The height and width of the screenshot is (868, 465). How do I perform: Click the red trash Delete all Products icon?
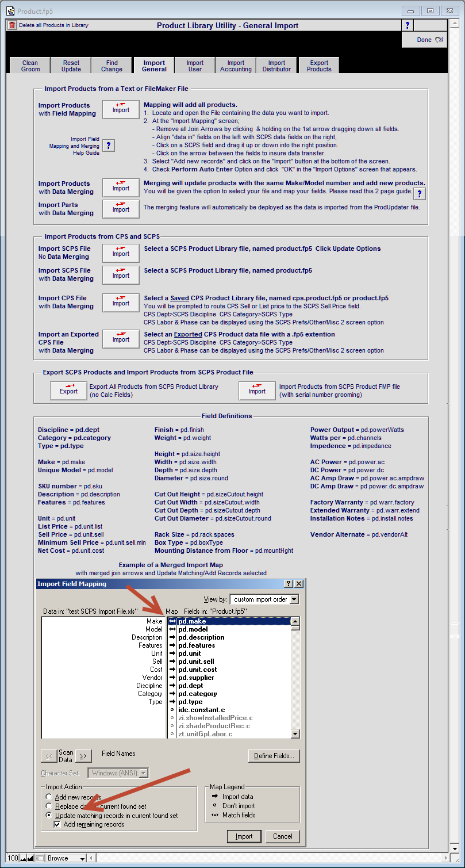point(11,25)
